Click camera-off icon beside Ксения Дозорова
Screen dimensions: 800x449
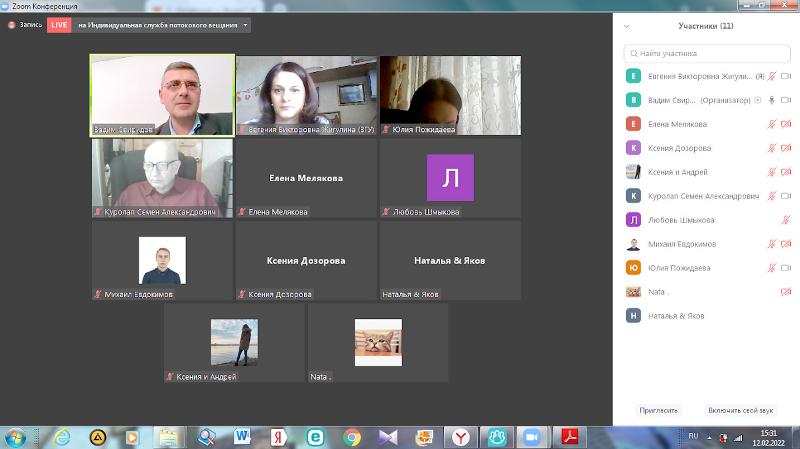tap(785, 148)
